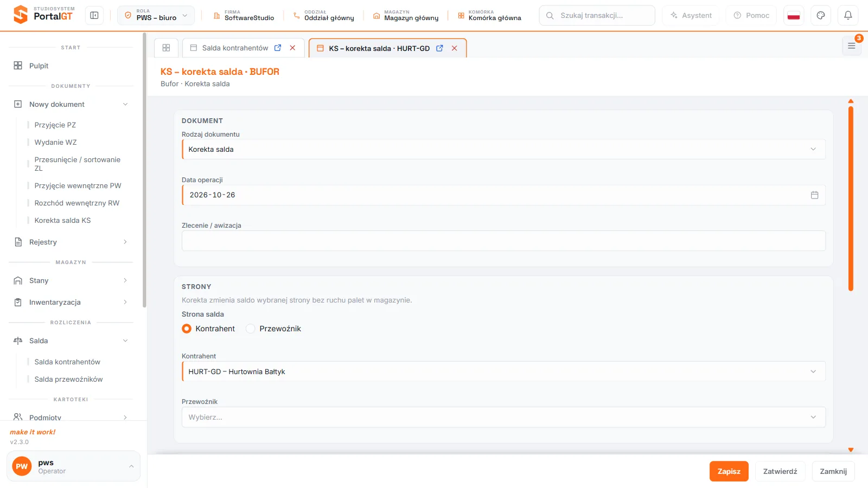This screenshot has height=488, width=868.
Task: Click the Zlecenie / awizacja input field
Action: pyautogui.click(x=503, y=241)
